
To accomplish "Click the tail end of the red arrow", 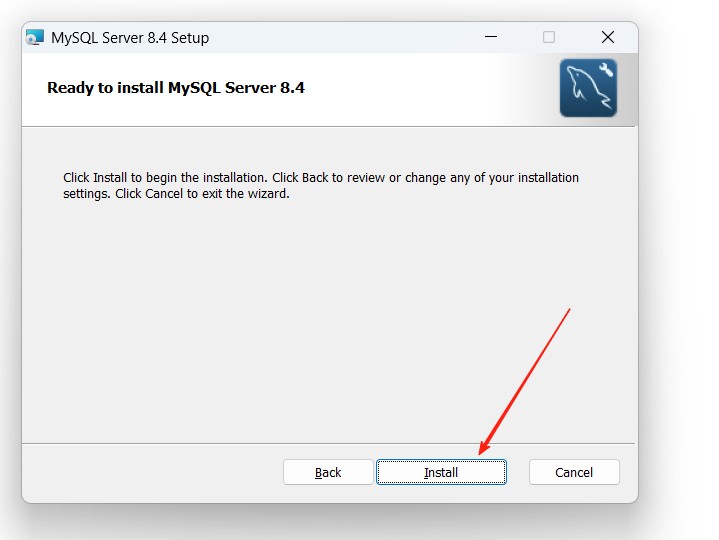I will 569,310.
